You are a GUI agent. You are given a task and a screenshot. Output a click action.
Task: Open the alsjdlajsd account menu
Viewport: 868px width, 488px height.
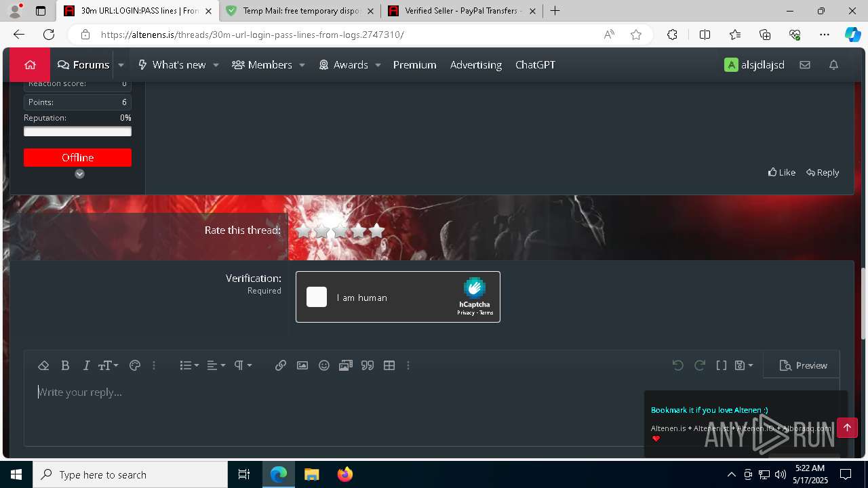pos(754,65)
